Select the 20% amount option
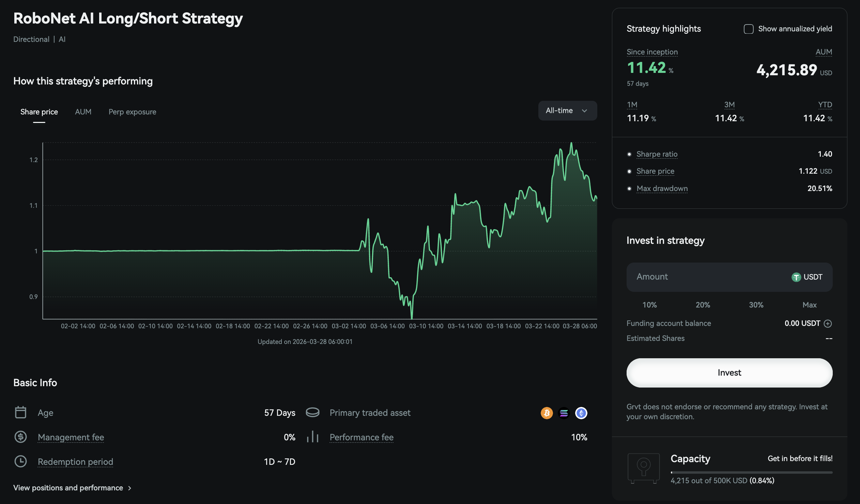Image resolution: width=860 pixels, height=504 pixels. pos(703,304)
